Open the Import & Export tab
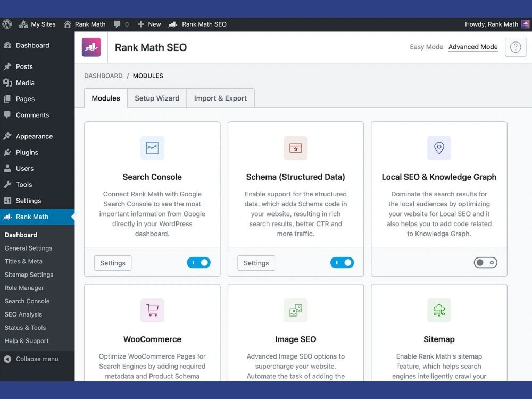532x399 pixels. 221,98
